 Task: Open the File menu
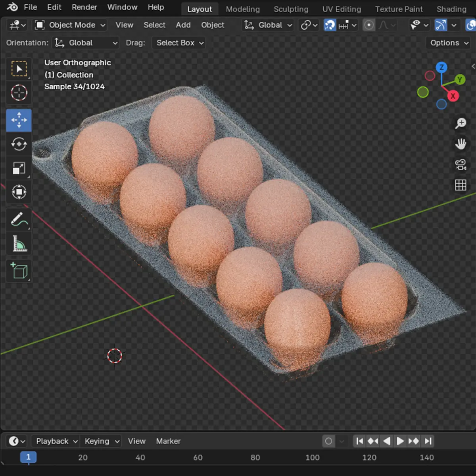point(30,7)
